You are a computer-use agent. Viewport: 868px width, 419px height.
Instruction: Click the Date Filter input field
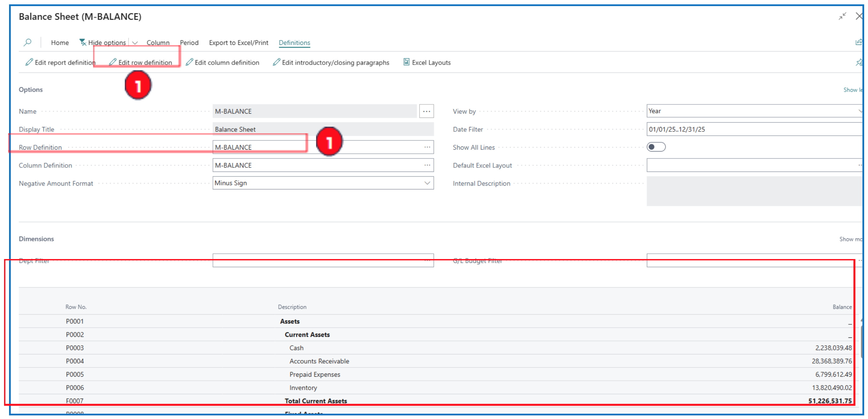[751, 130]
